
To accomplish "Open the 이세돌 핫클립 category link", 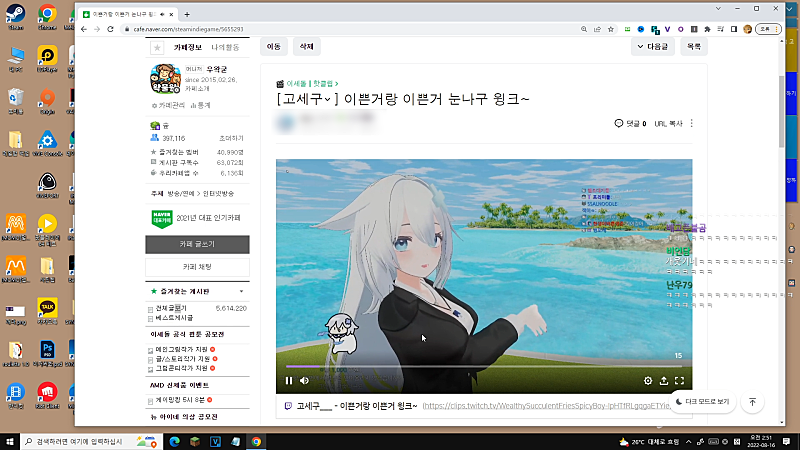I will coord(312,83).
